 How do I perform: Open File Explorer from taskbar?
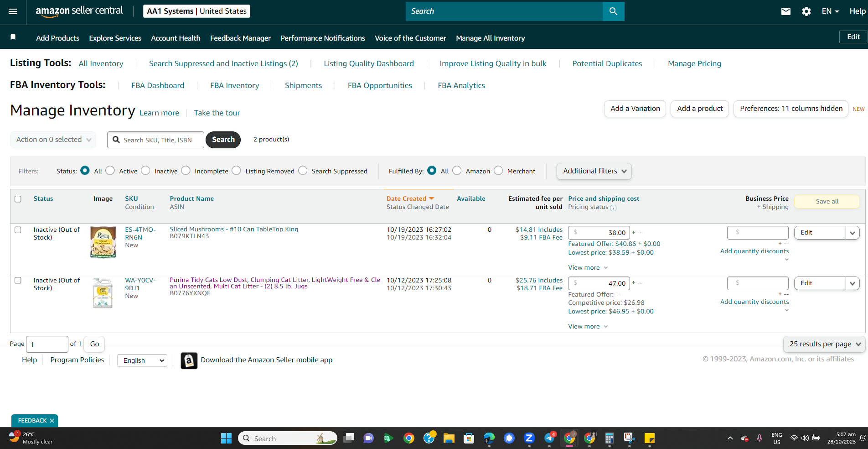click(x=449, y=439)
